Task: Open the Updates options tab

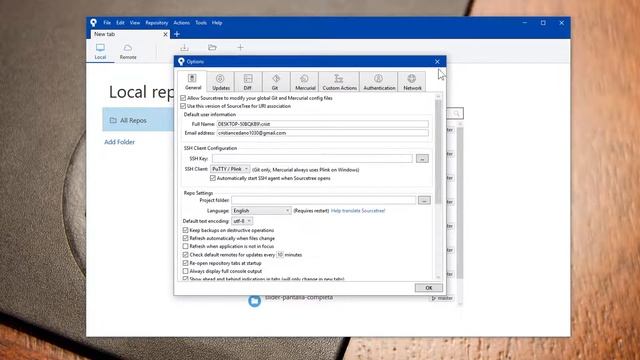Action: click(x=220, y=82)
